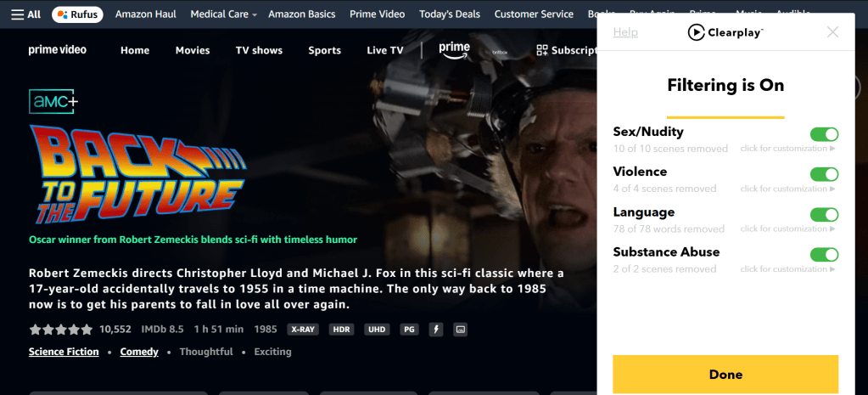Open the Science Fiction genre link
This screenshot has height=395, width=868.
click(64, 352)
